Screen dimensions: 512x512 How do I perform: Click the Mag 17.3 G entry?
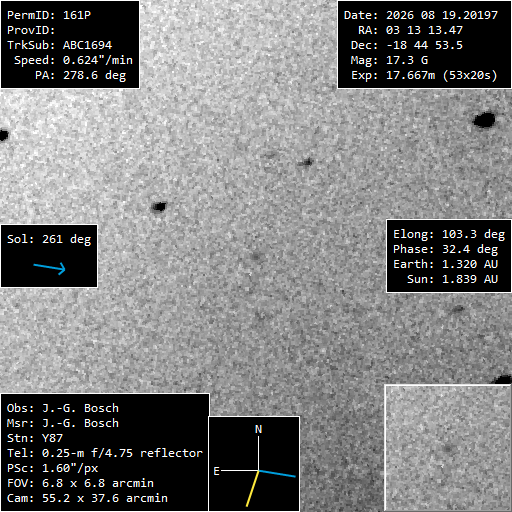click(x=389, y=60)
